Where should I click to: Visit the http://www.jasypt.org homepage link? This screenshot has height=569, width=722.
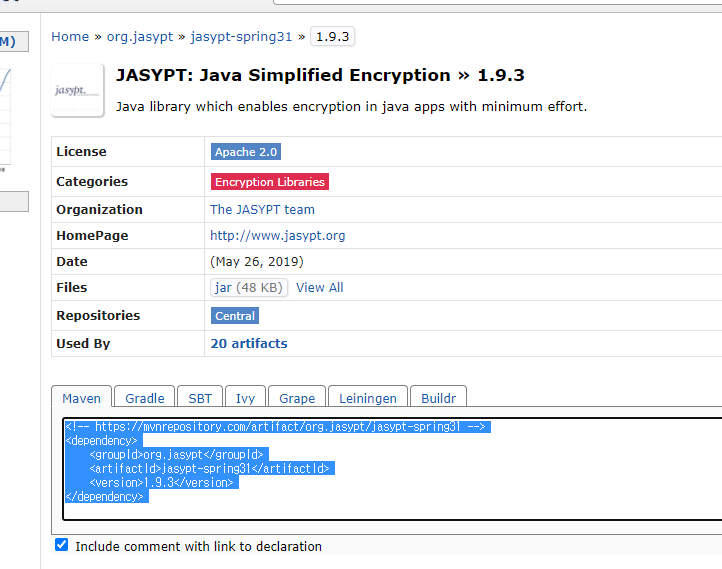pos(278,236)
